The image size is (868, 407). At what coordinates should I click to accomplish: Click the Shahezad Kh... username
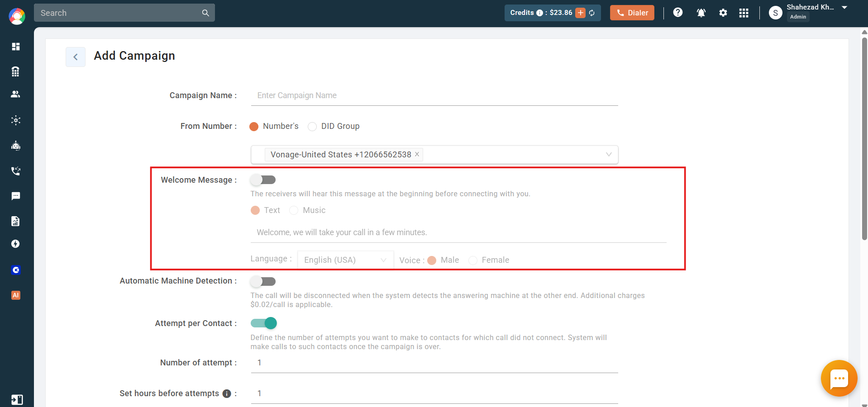pos(810,7)
